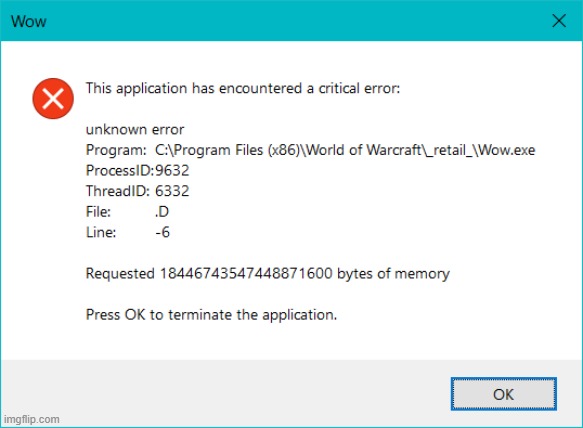Select the thread ID value 6332
Viewport: 583px width, 428px height.
pos(172,191)
